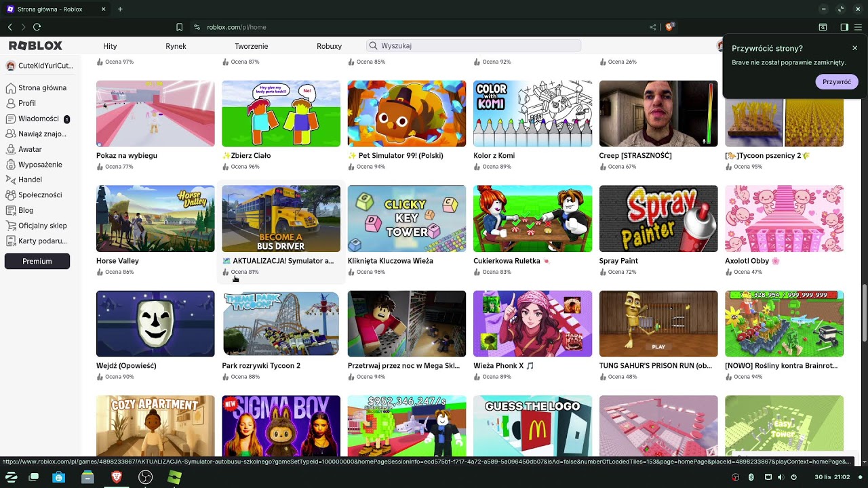Image resolution: width=868 pixels, height=488 pixels.
Task: Click the Premium button
Action: [37, 261]
